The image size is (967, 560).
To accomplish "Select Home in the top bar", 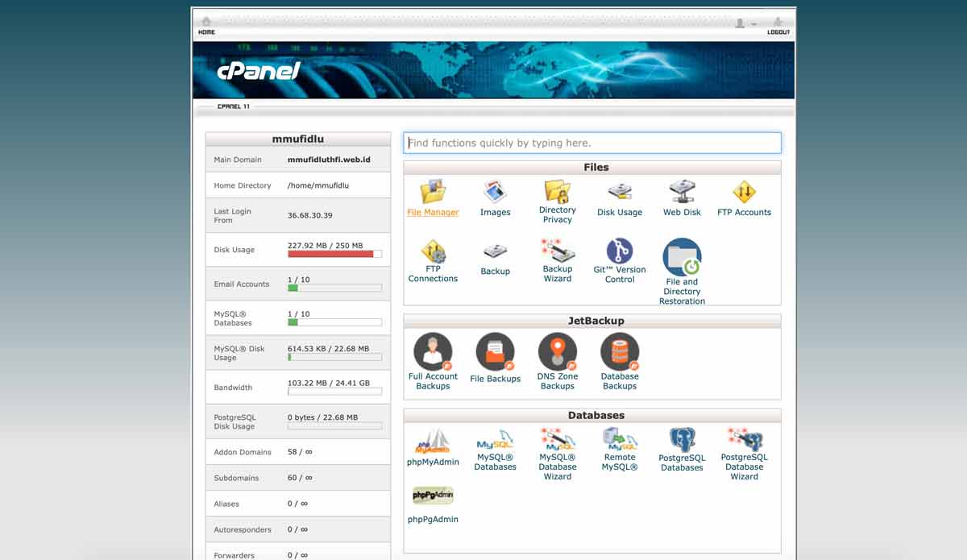I will [x=206, y=26].
